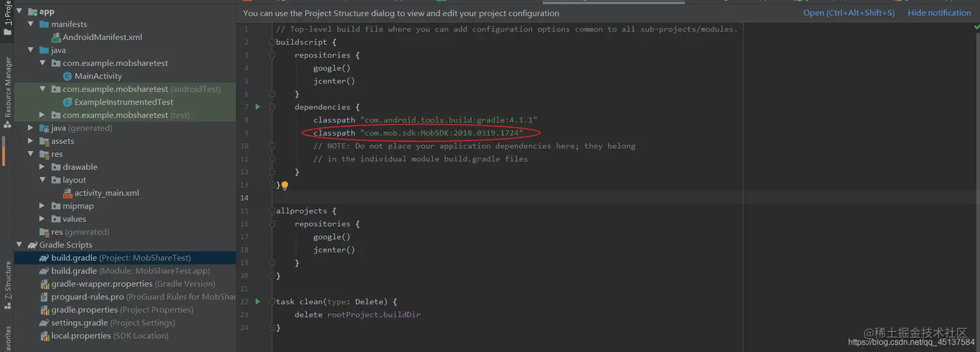Click the lightbulb quick-fix icon in editor

click(284, 185)
